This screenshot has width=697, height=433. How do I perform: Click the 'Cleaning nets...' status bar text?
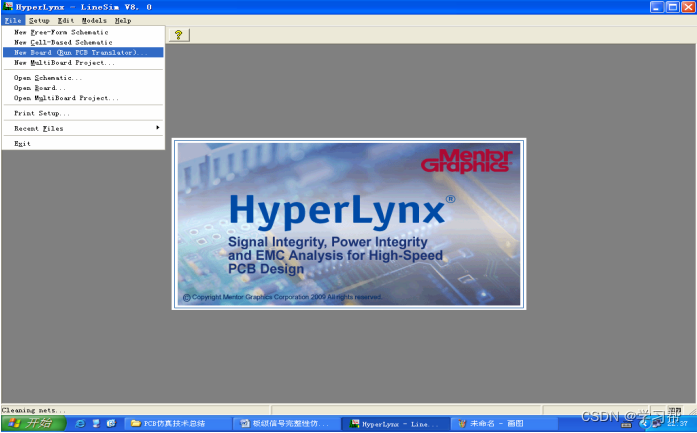tap(33, 410)
